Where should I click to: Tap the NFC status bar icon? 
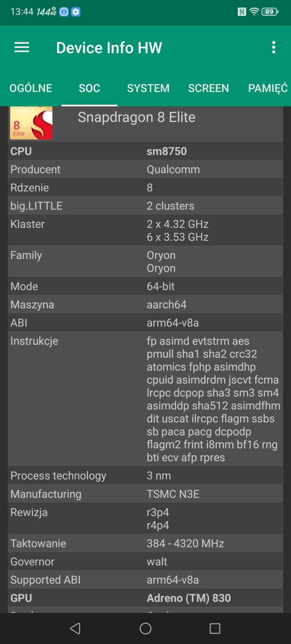click(241, 12)
